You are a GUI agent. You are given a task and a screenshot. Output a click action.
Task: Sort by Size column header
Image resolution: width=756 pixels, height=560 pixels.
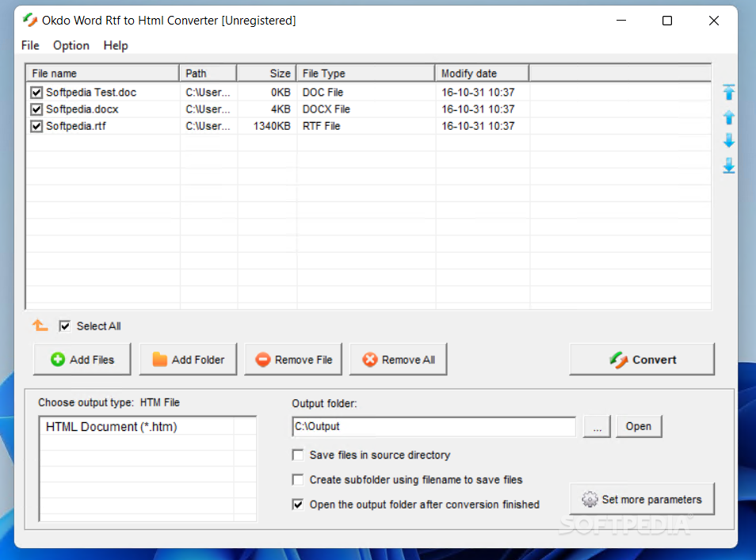[x=266, y=73]
